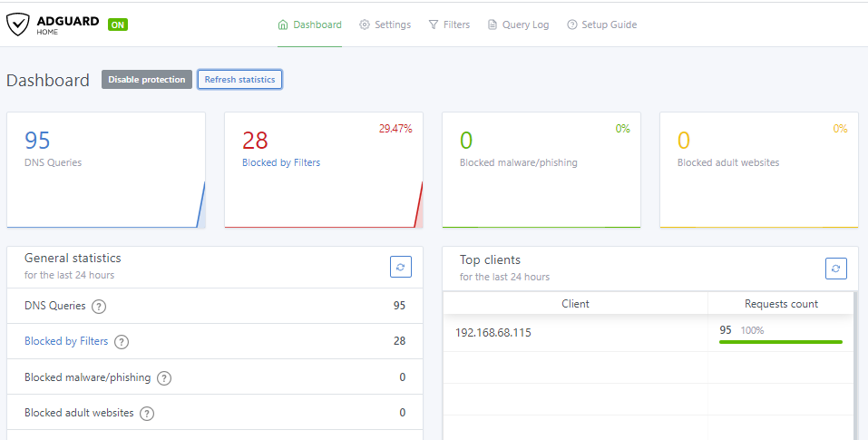Open the Setup Guide tab
Image resolution: width=868 pixels, height=440 pixels.
pyautogui.click(x=601, y=24)
